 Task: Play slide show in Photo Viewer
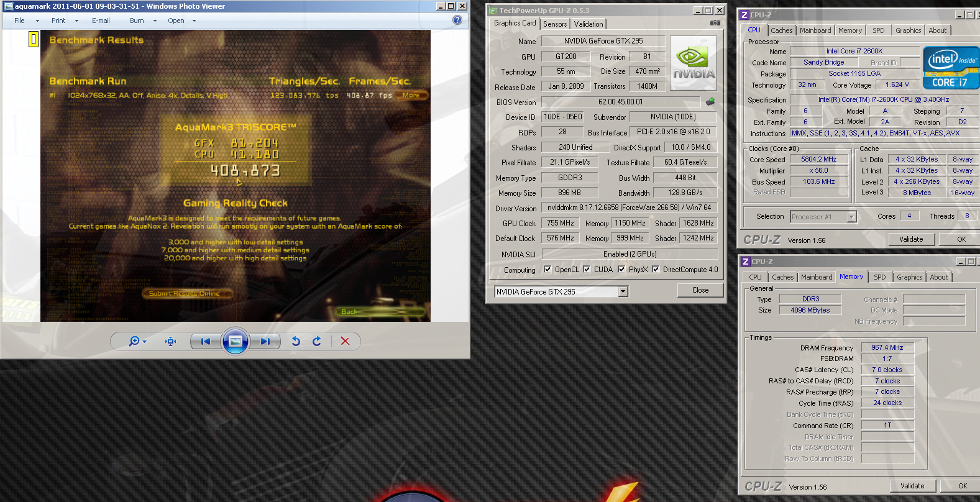236,341
